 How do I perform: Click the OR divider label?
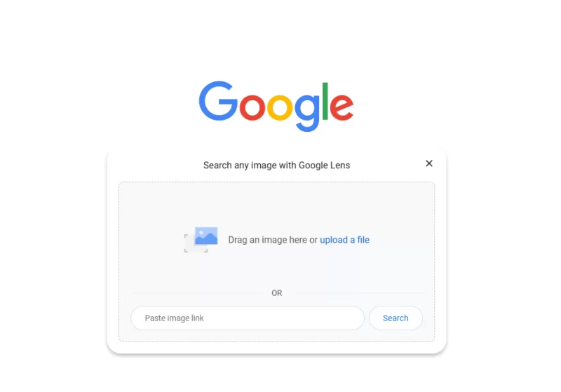pyautogui.click(x=276, y=293)
